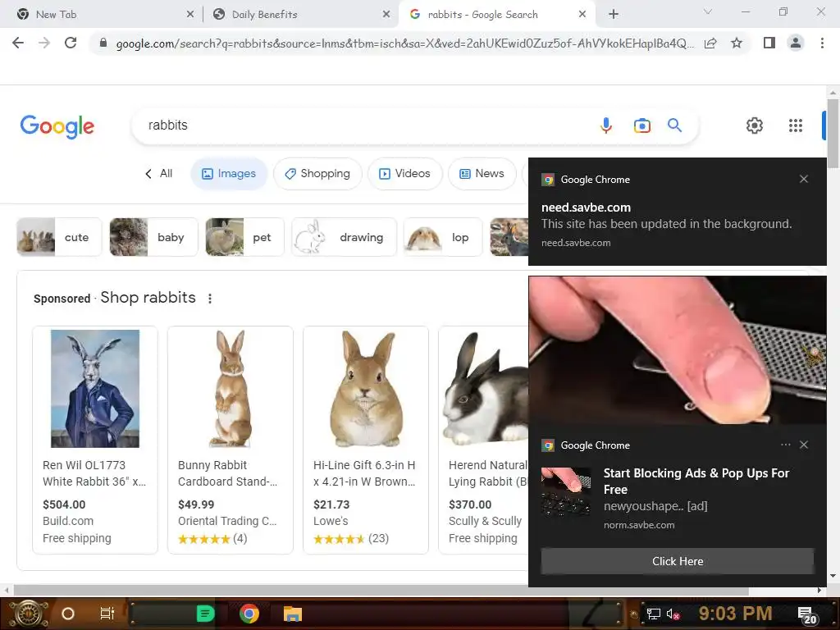Open Bunny Rabbit Cardboard Stand image
This screenshot has width=840, height=630.
pyautogui.click(x=231, y=388)
